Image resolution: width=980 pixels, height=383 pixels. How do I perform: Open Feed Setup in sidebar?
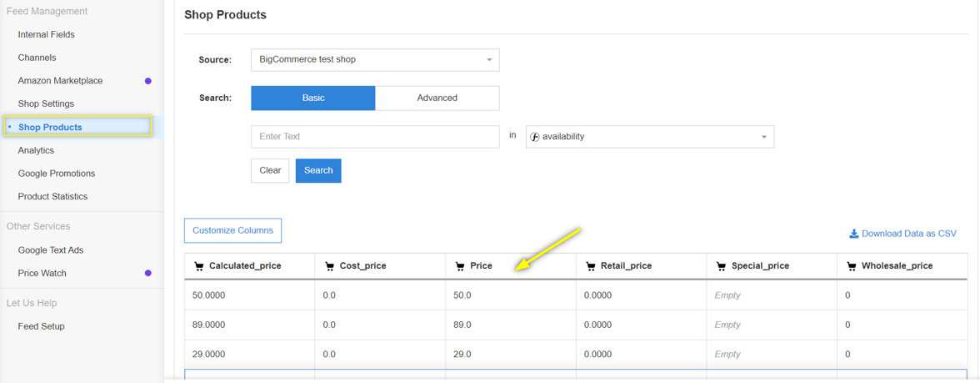pos(42,326)
